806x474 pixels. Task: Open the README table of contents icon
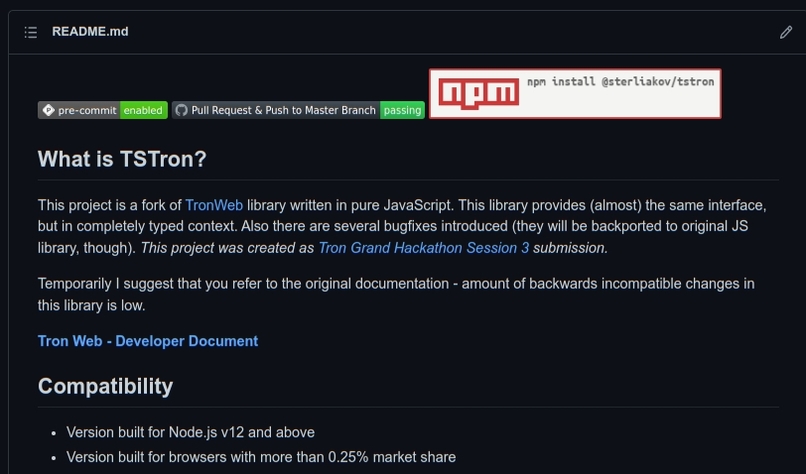31,32
